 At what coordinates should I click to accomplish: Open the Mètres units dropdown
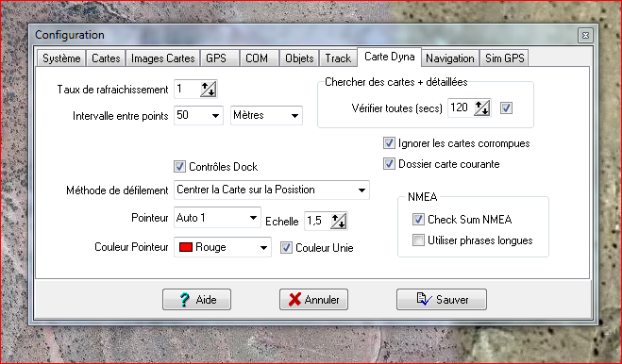[294, 116]
